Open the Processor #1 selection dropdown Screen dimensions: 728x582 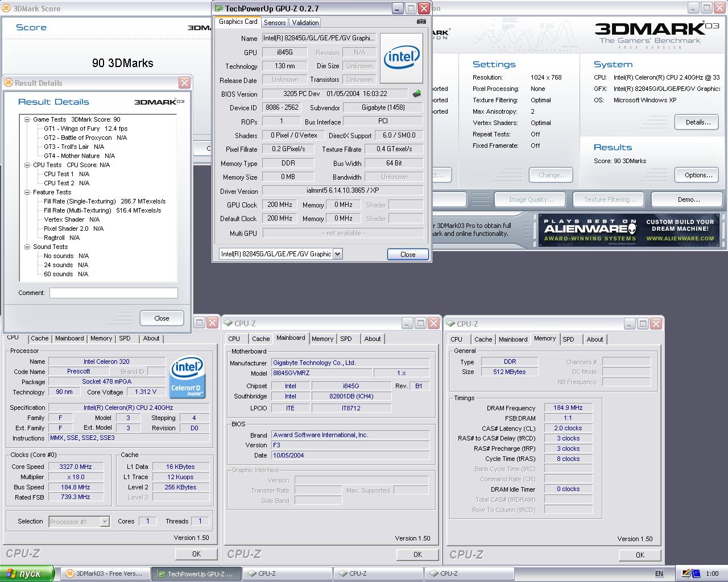tap(105, 521)
